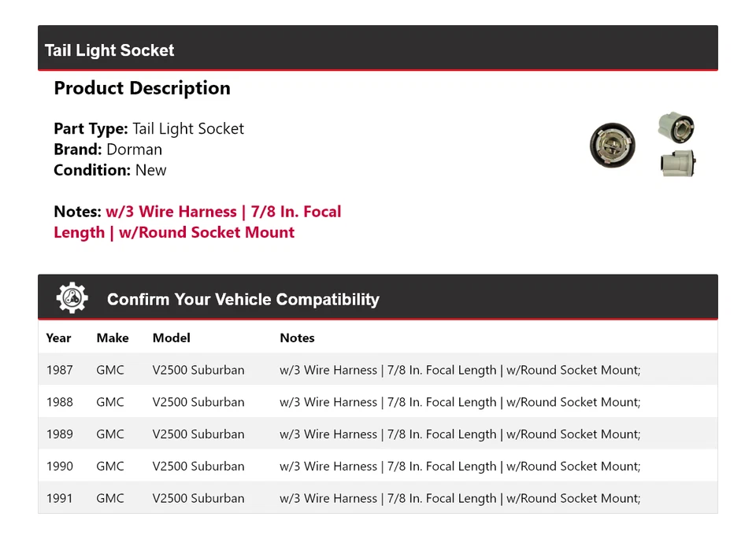Screen dimensions: 756x539
Task: Select the 1987 year cell
Action: (59, 370)
